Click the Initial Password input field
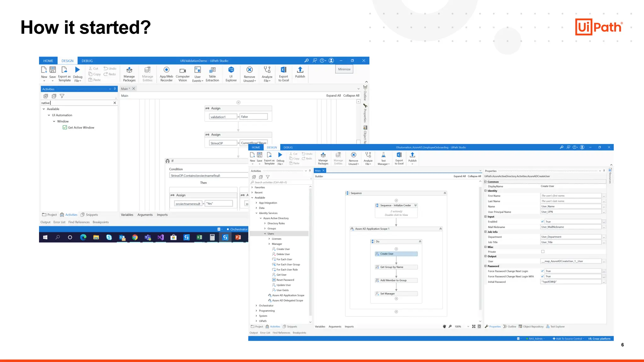The image size is (644, 362). 570,282
